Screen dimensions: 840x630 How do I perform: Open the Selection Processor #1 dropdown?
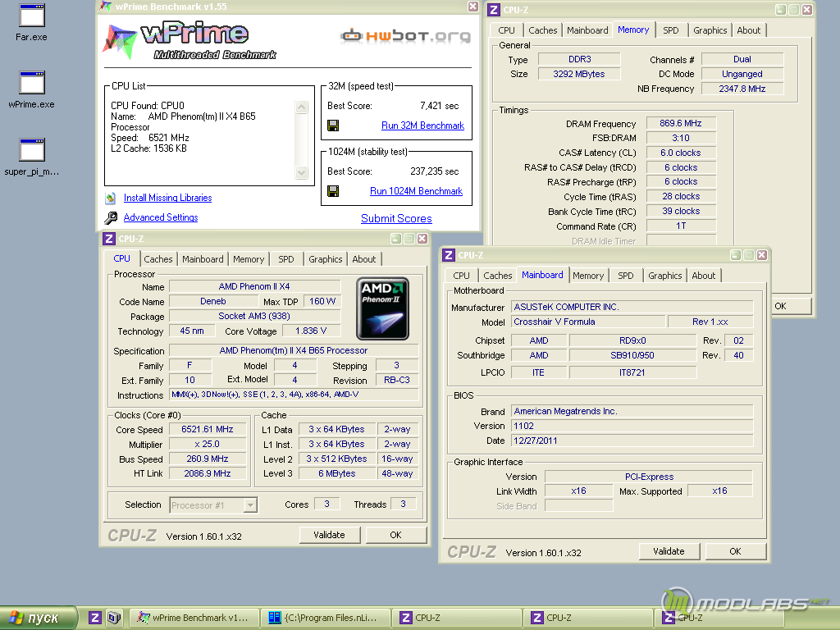tap(250, 505)
